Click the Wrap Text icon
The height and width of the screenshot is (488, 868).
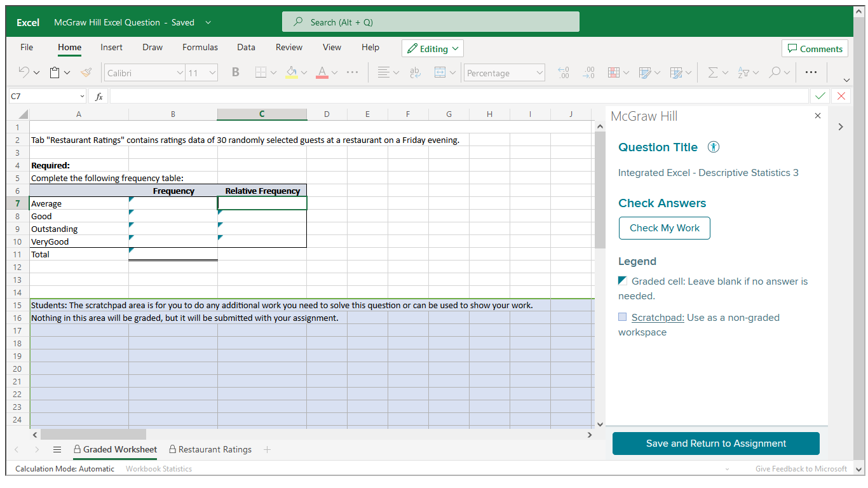point(415,72)
